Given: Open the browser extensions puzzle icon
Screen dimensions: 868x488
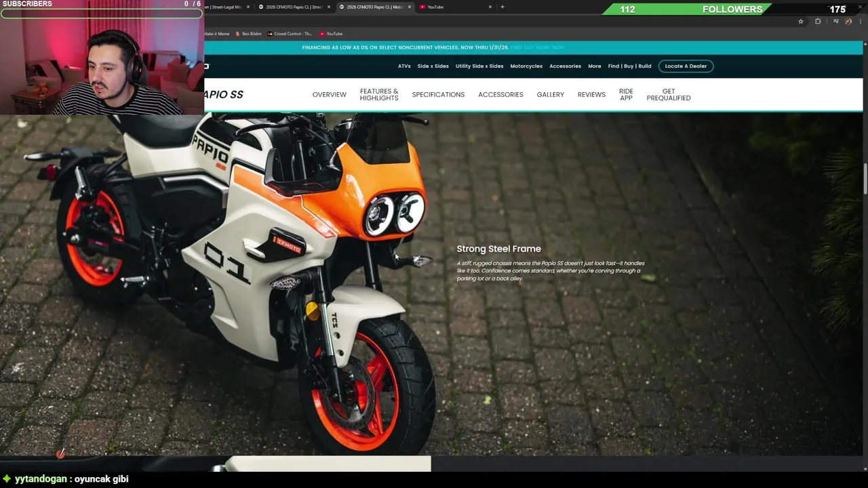Looking at the screenshot, I should 818,21.
